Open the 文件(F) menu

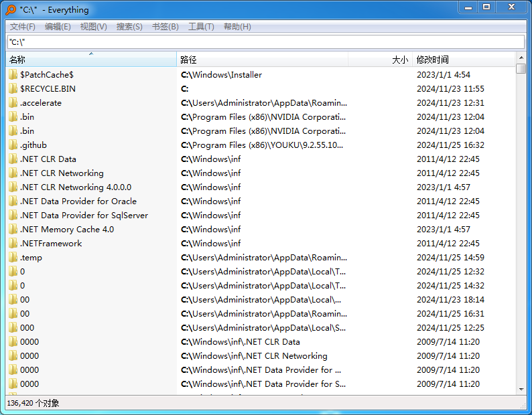click(x=23, y=27)
